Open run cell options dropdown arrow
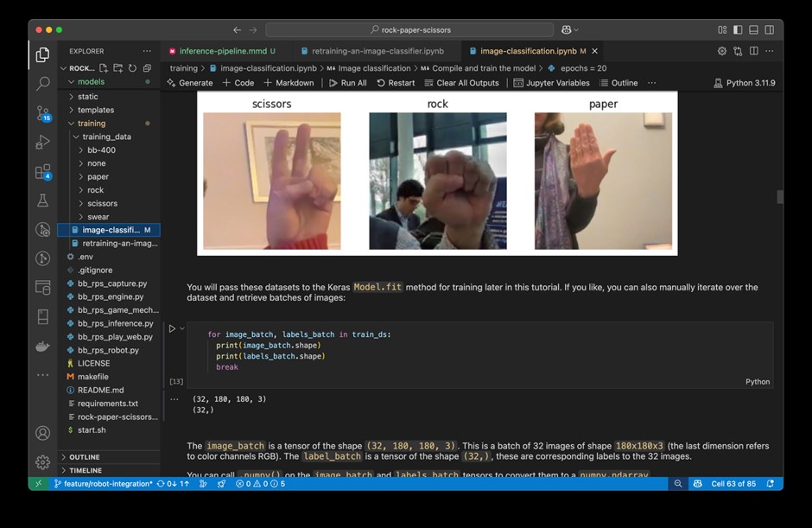The width and height of the screenshot is (812, 528). click(x=181, y=328)
